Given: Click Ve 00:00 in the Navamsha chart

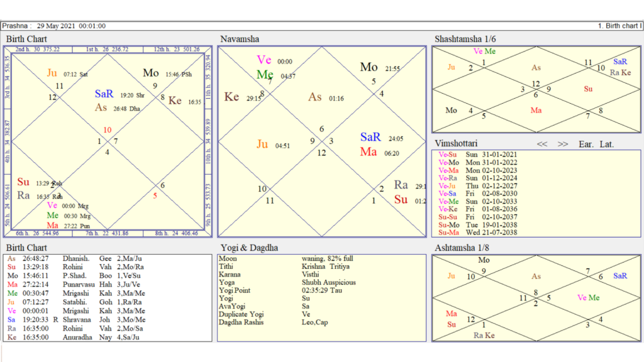Looking at the screenshot, I should (x=274, y=60).
